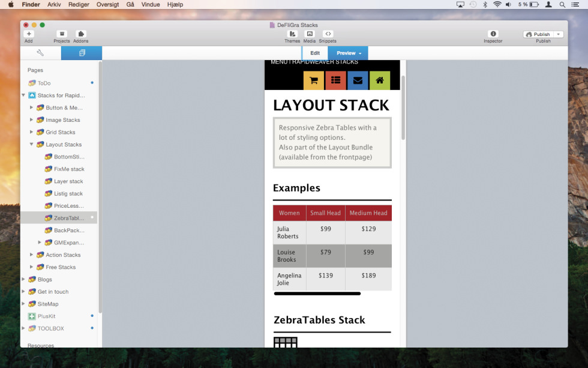This screenshot has height=368, width=588.
Task: Expand the GMExpan... page item
Action: (x=40, y=243)
